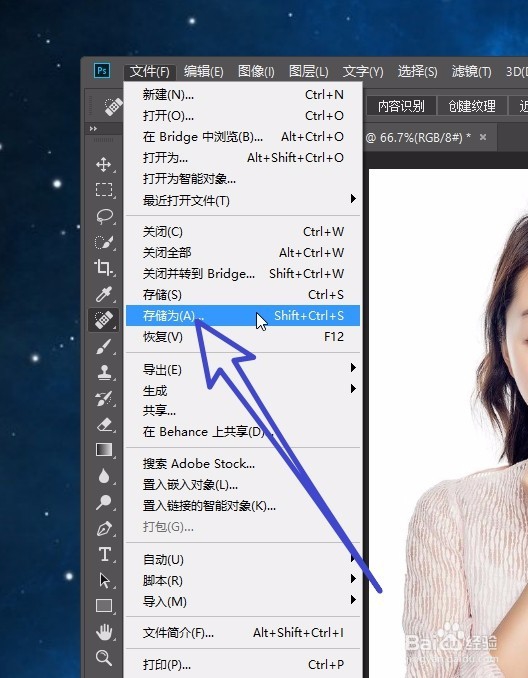
Task: Choose 恢复(V) menu entry
Action: point(243,336)
